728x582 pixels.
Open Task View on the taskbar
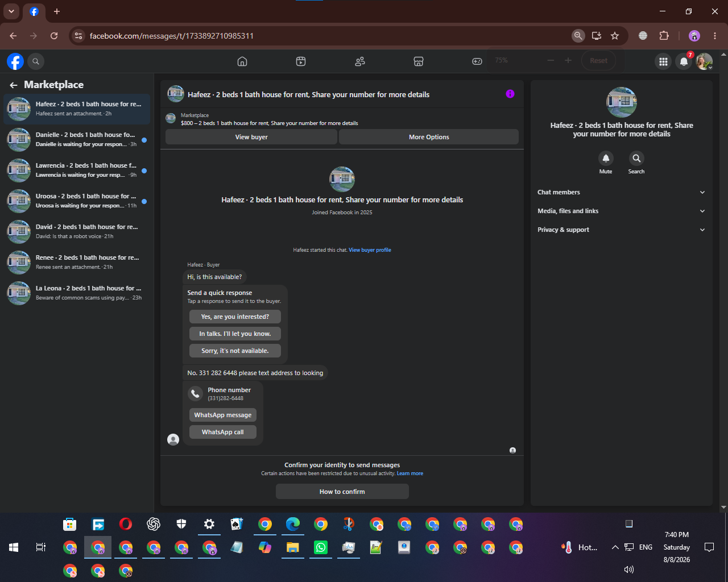point(41,547)
